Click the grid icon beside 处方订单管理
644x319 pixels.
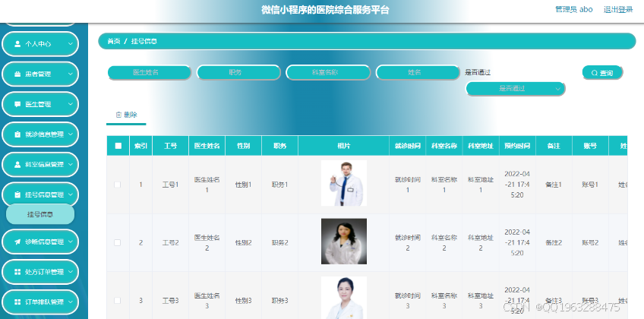17,272
